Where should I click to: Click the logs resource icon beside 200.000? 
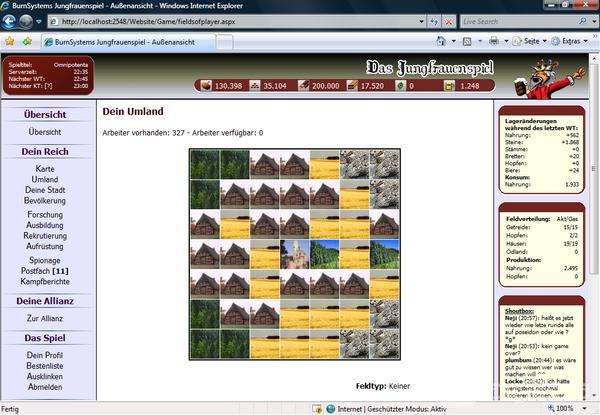pos(303,85)
